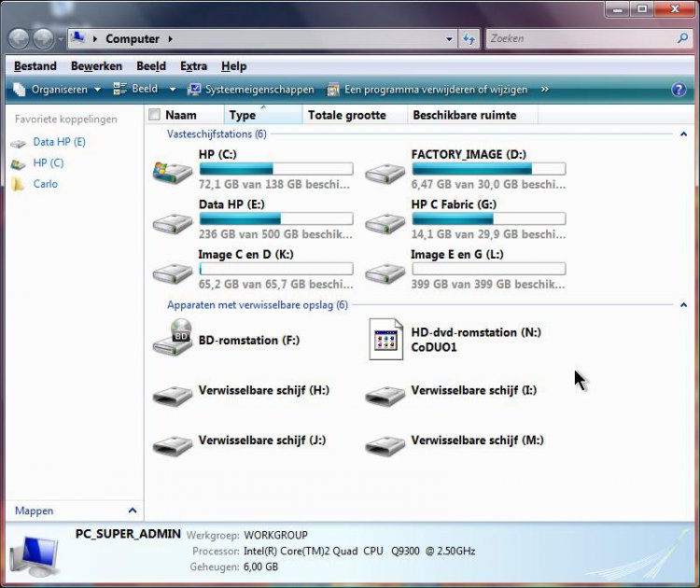Select the FACTORY_IMAGE (D:) drive icon
This screenshot has width=700, height=588.
385,174
